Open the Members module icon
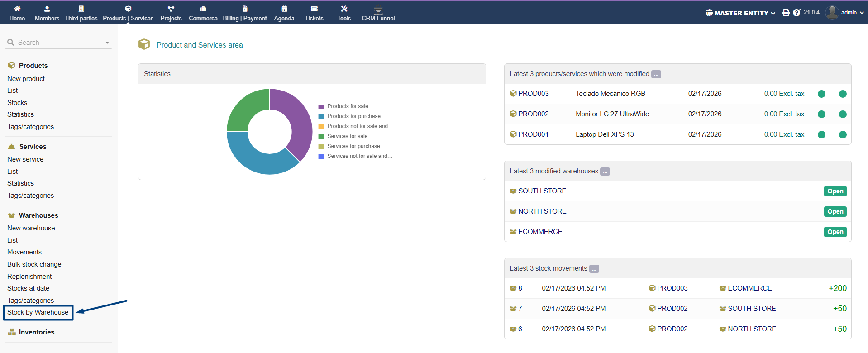Screen dimensions: 868x353 47,9
